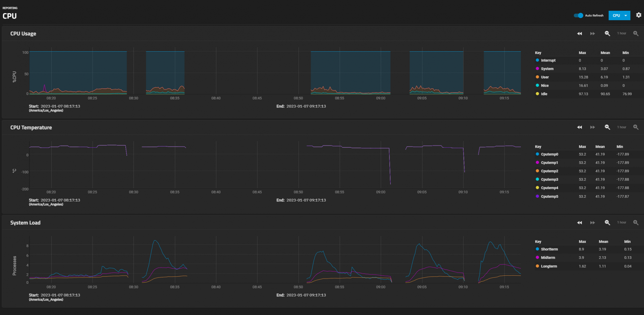The height and width of the screenshot is (315, 644).
Task: Zoom out the System Load chart
Action: click(x=607, y=223)
